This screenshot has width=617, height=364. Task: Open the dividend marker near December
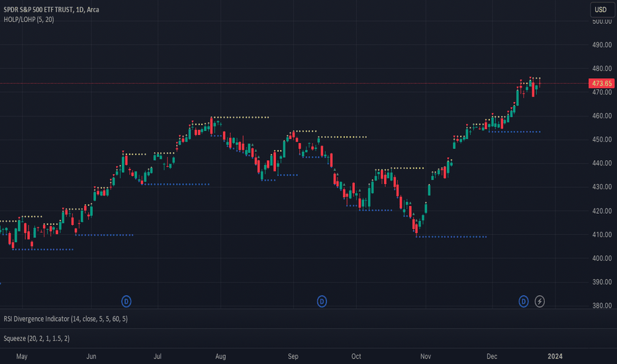pos(524,301)
